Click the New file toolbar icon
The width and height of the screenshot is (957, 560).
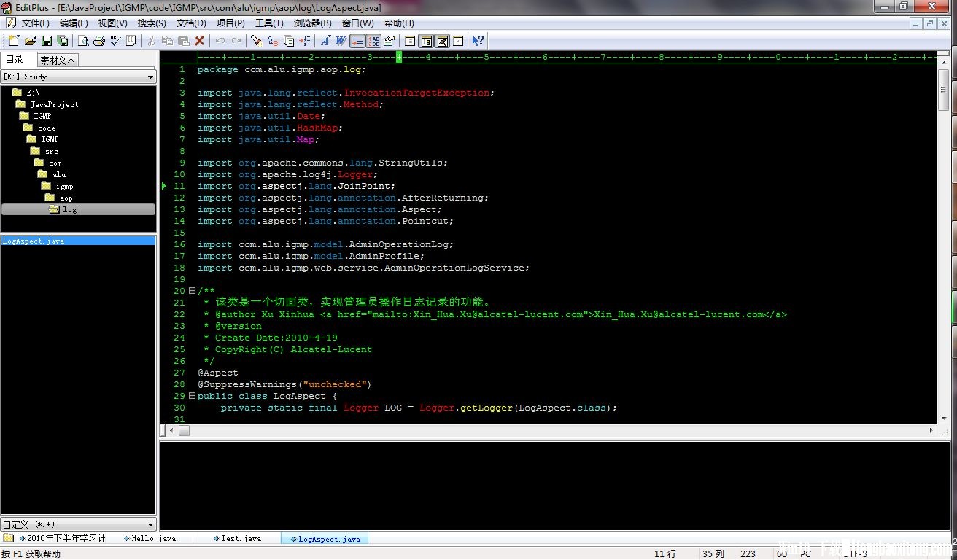coord(14,41)
